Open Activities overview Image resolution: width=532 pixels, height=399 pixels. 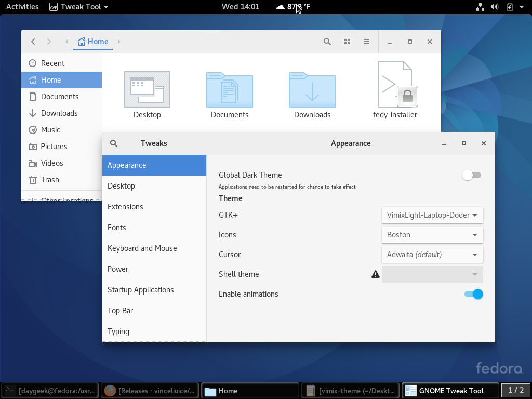[x=22, y=7]
